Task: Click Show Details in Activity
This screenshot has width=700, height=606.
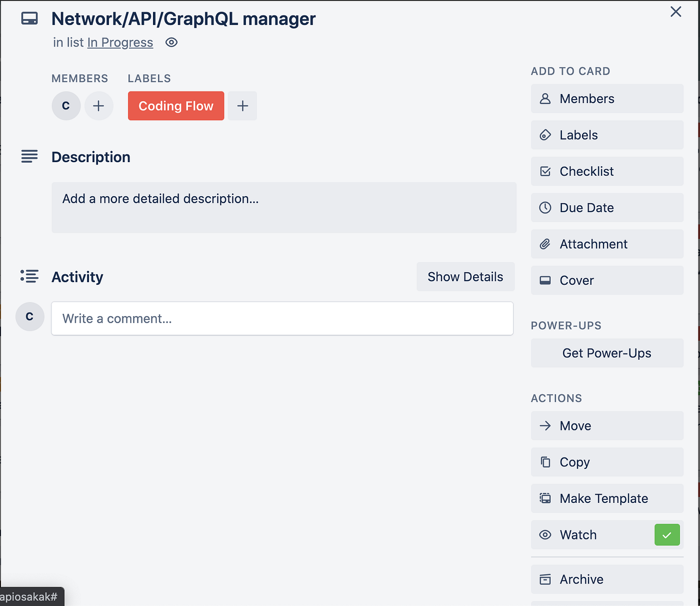Action: click(465, 277)
